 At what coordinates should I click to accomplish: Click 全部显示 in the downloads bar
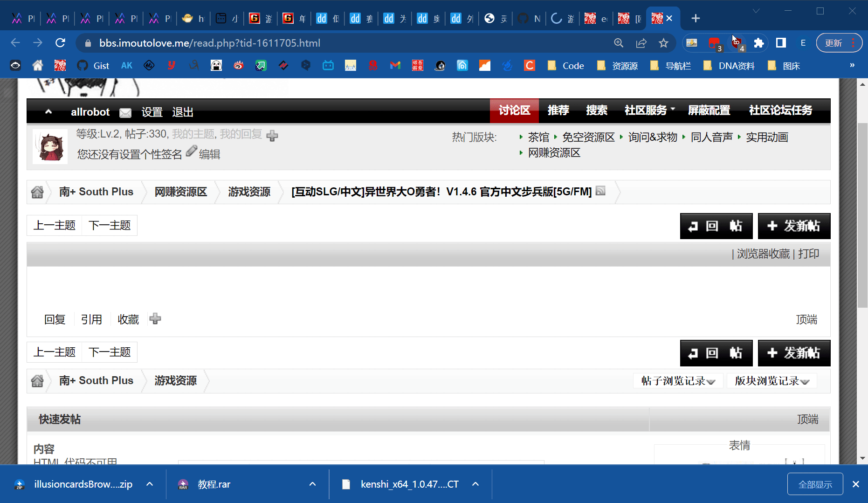pos(815,484)
